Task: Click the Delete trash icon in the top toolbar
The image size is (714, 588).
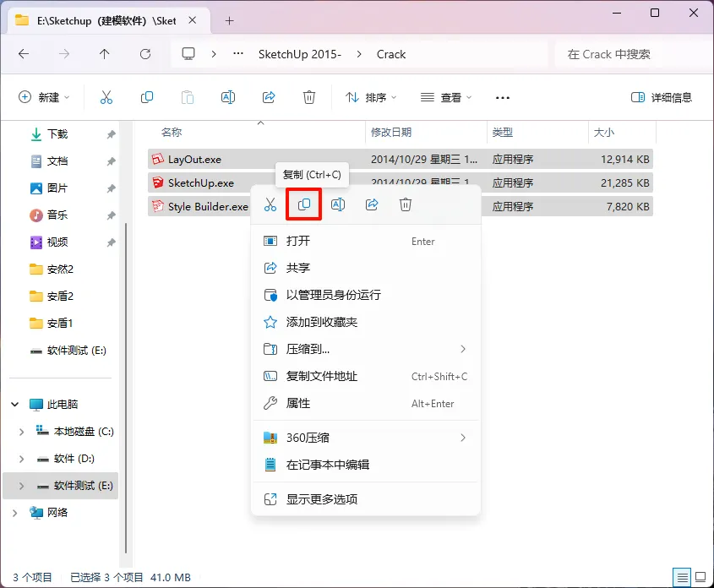Action: (x=309, y=97)
